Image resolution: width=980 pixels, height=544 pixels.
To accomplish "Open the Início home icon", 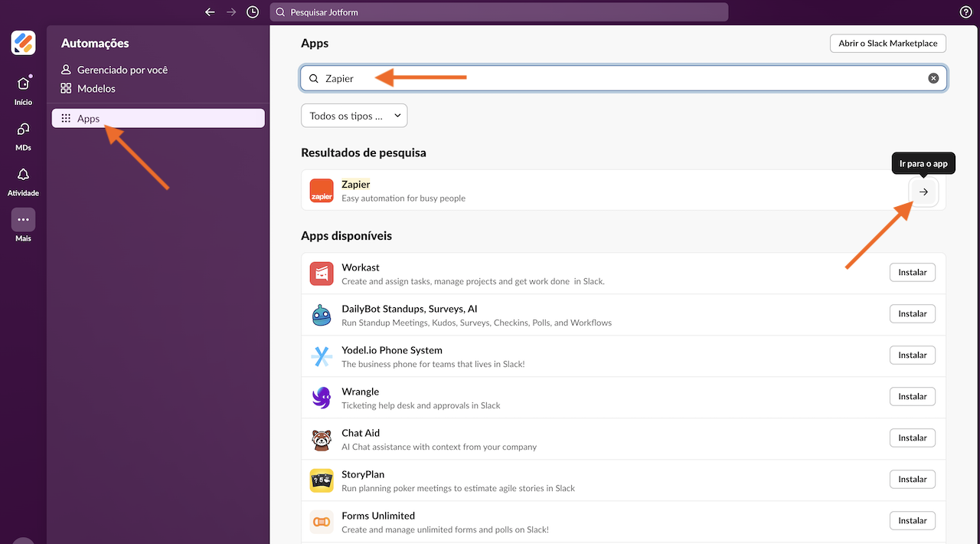I will [23, 84].
